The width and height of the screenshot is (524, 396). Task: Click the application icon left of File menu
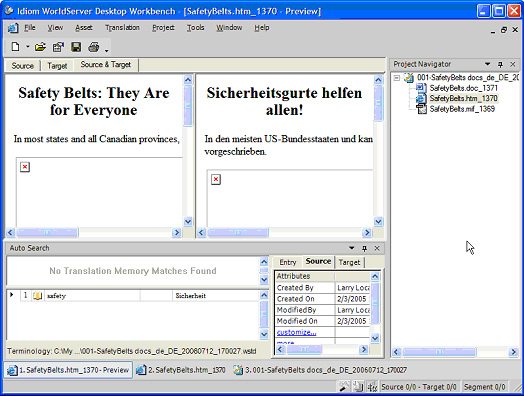coord(13,28)
